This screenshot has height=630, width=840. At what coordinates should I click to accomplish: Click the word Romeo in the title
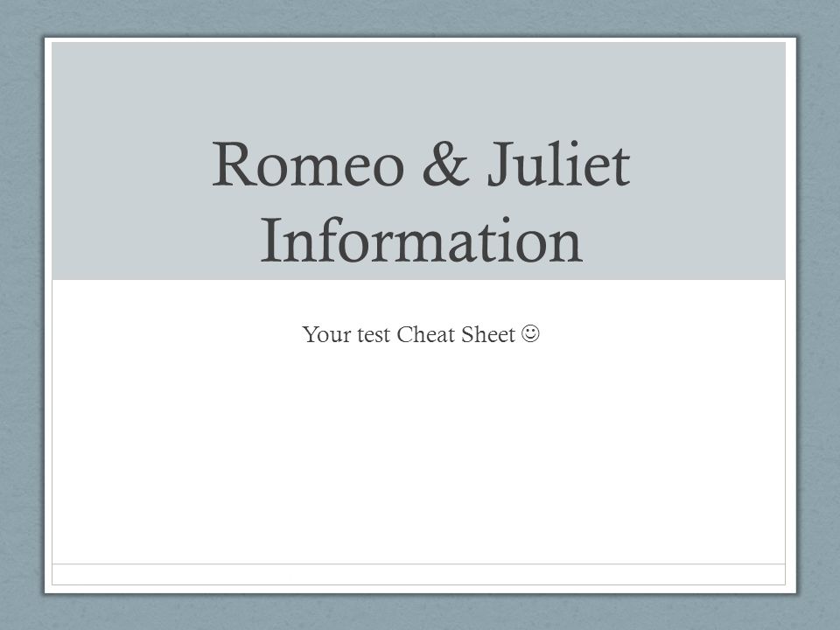(x=308, y=164)
